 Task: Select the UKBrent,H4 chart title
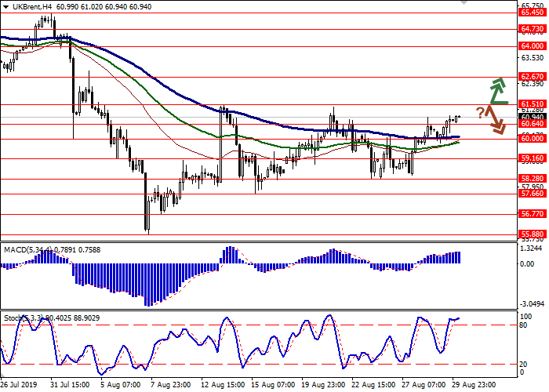pyautogui.click(x=31, y=5)
